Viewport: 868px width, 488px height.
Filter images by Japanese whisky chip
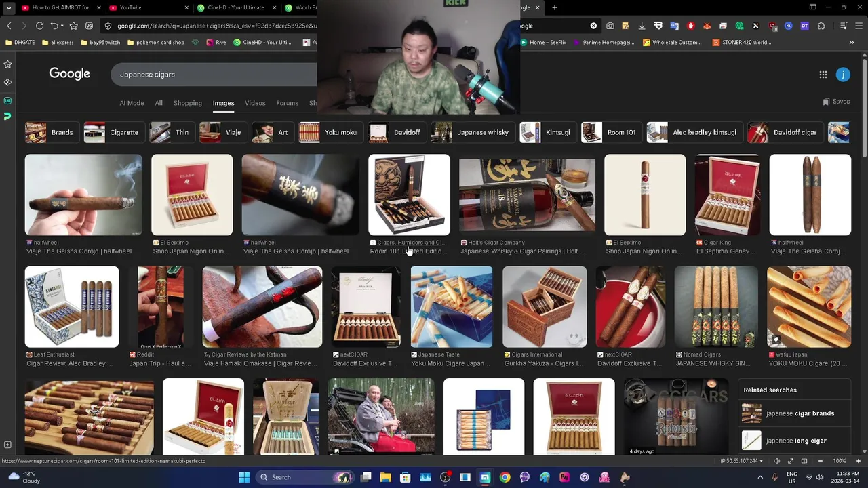(x=473, y=132)
